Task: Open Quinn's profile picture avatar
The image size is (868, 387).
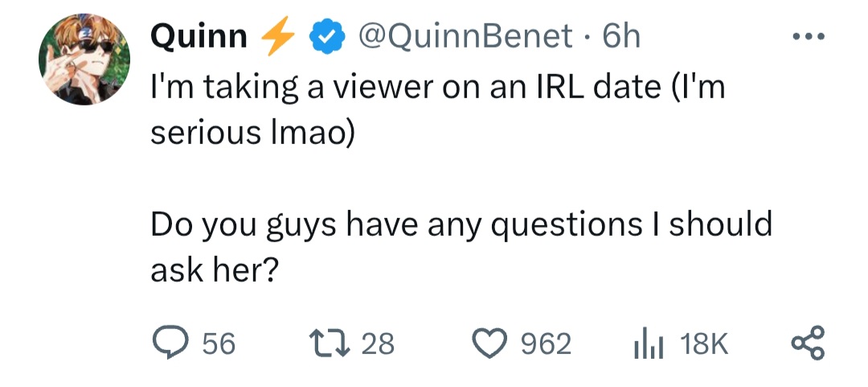Action: [84, 60]
